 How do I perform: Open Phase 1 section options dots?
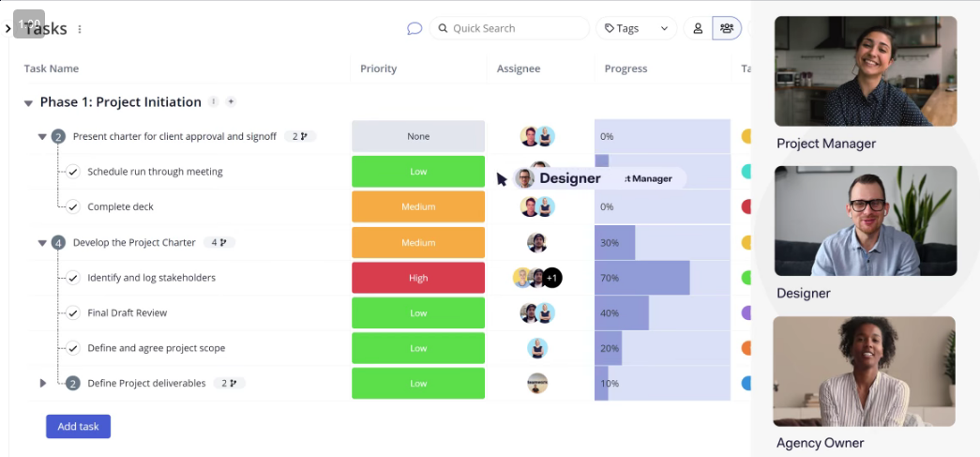tap(214, 101)
